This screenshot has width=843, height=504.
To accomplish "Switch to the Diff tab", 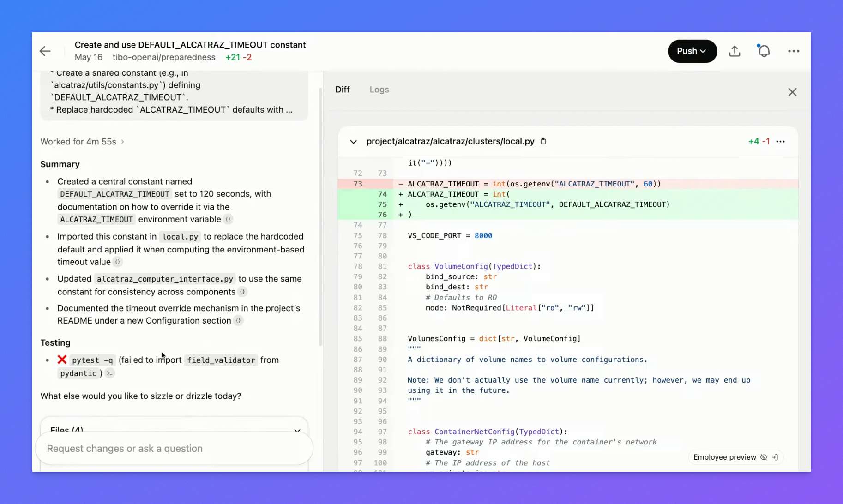I will 343,90.
